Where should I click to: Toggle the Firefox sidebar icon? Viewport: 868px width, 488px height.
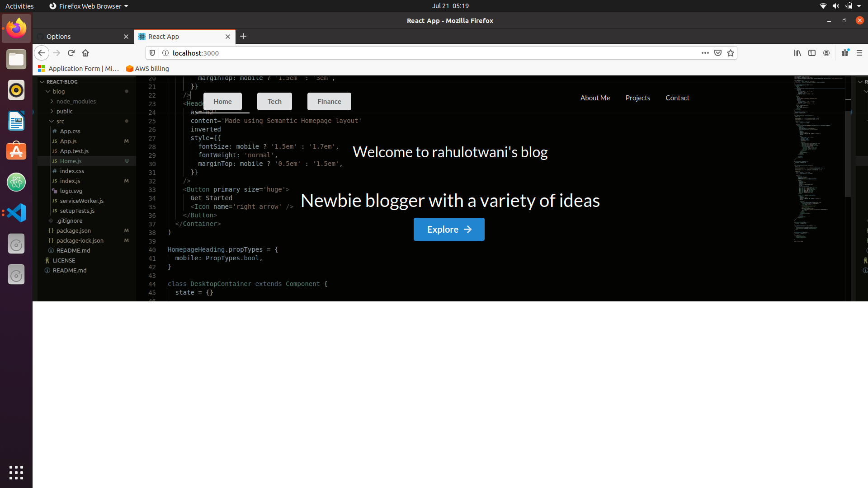click(x=812, y=53)
